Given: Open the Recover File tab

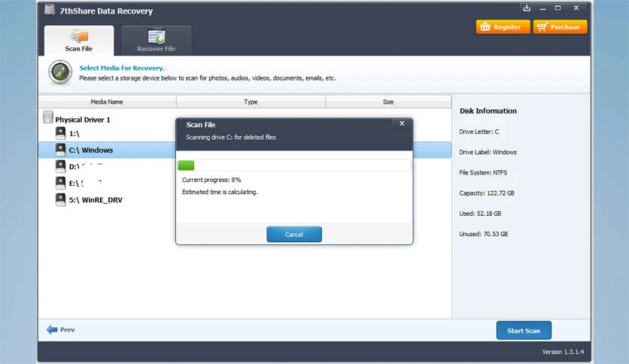Looking at the screenshot, I should (x=156, y=41).
